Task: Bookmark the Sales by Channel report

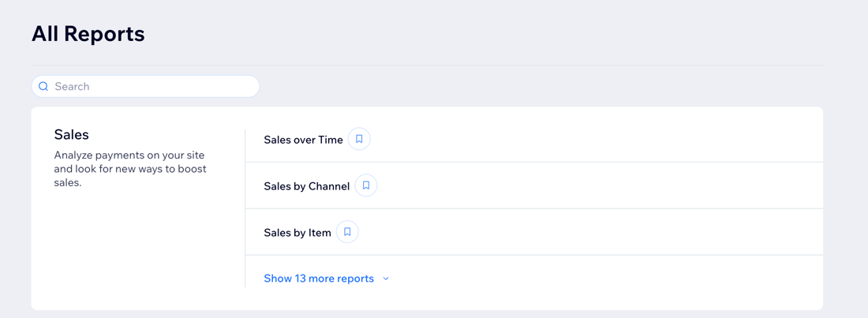Action: click(x=366, y=185)
